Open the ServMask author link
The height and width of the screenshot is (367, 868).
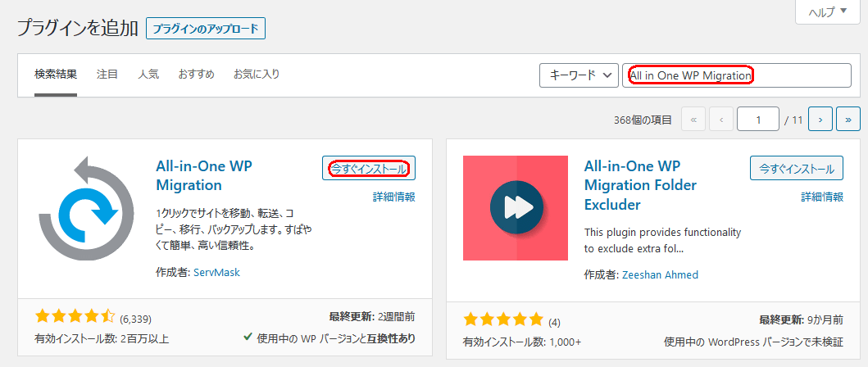216,273
